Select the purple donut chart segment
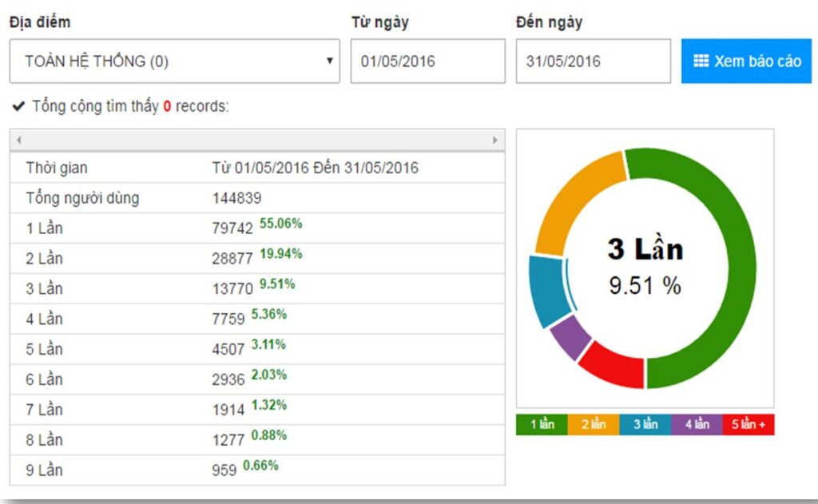The height and width of the screenshot is (504, 818). click(570, 335)
